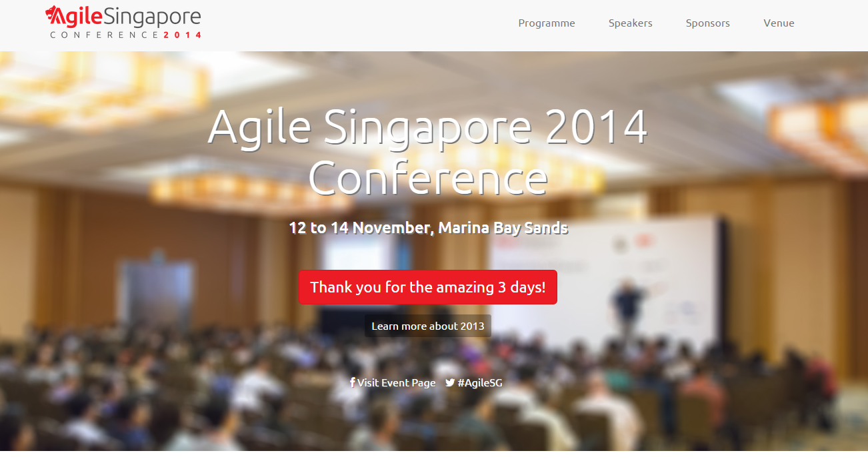This screenshot has height=467, width=868.
Task: Click the presenter standing on stage in photo
Action: [x=627, y=306]
